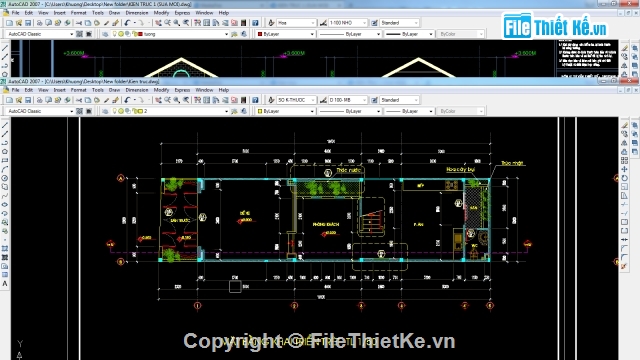Viewport: 640px width, 360px height.
Task: Expand tuong layer dropdown in top window
Action: (227, 34)
